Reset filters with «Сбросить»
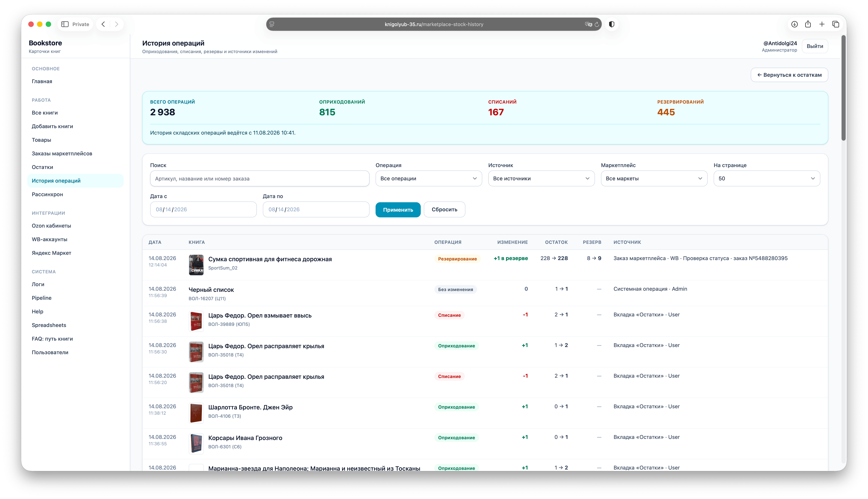The width and height of the screenshot is (868, 499). click(444, 209)
